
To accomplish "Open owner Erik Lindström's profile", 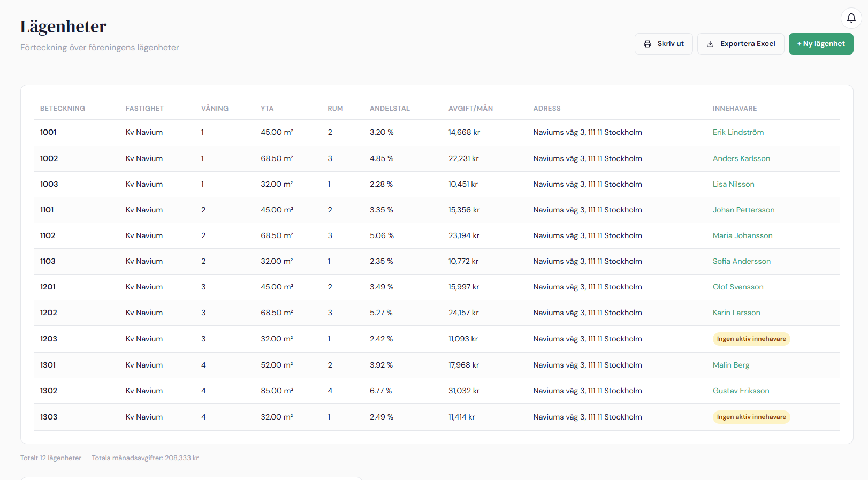I will pos(737,132).
